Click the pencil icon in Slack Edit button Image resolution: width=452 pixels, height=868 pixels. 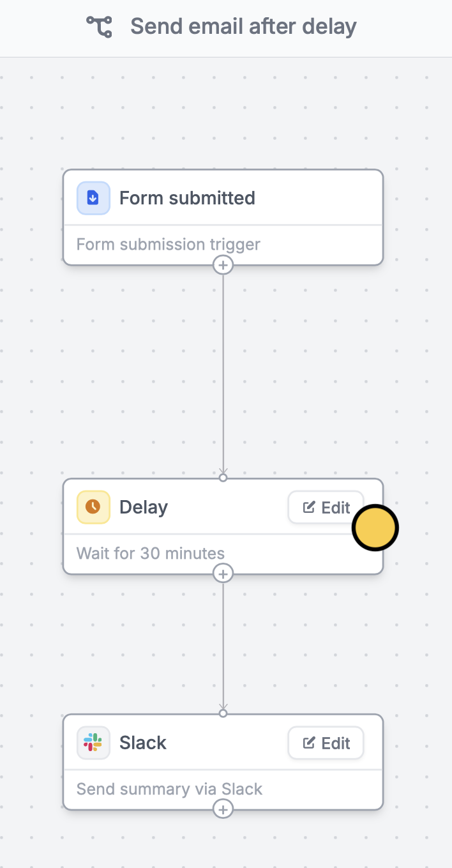tap(309, 743)
